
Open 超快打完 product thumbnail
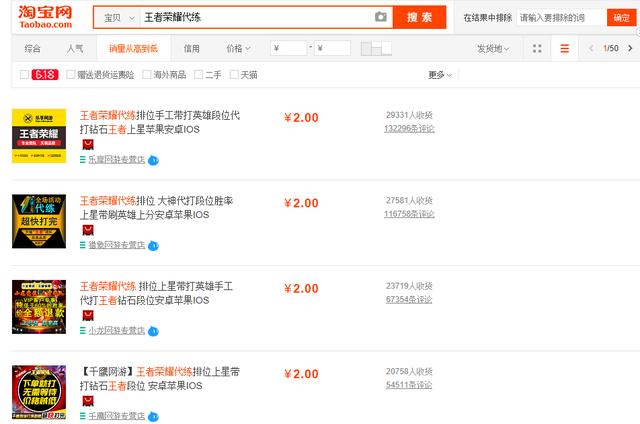39,221
